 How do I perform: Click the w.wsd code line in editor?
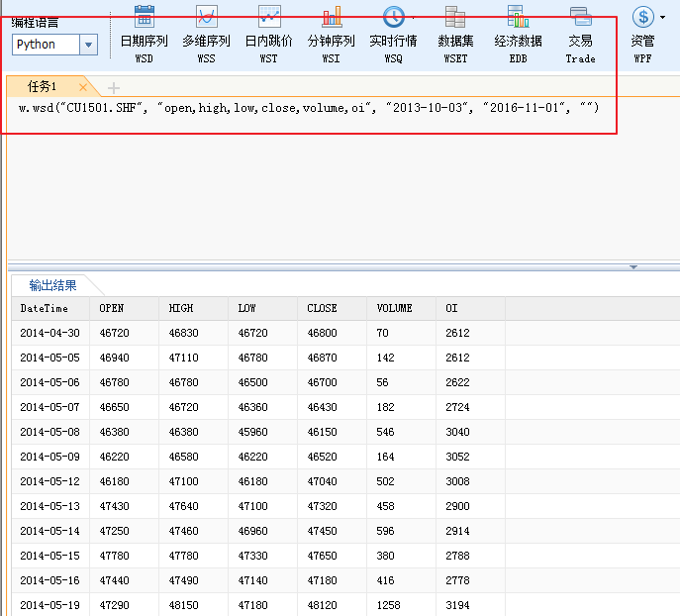tap(309, 108)
